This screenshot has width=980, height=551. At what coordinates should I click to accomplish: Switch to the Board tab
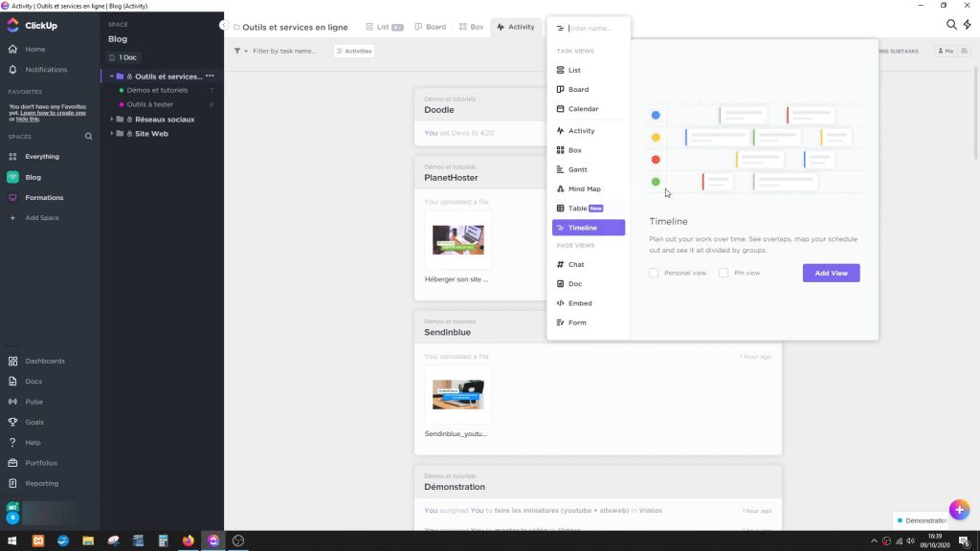click(x=431, y=27)
